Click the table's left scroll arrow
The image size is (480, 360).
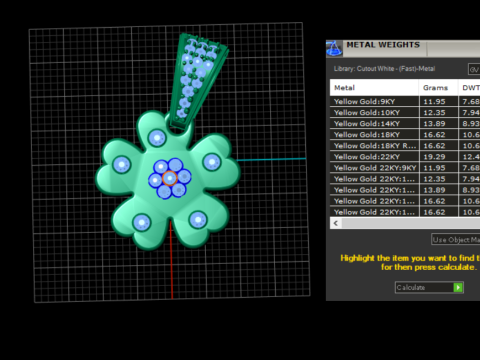point(336,223)
